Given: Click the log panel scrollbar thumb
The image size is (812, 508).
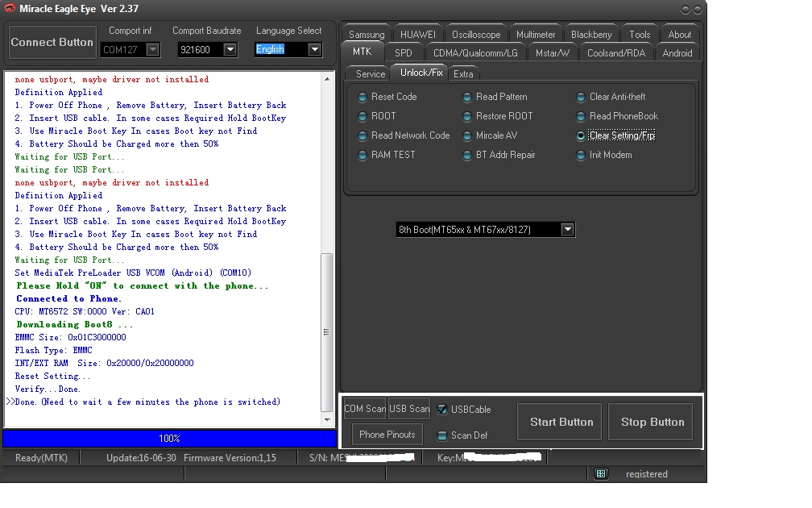Looking at the screenshot, I should tap(326, 332).
